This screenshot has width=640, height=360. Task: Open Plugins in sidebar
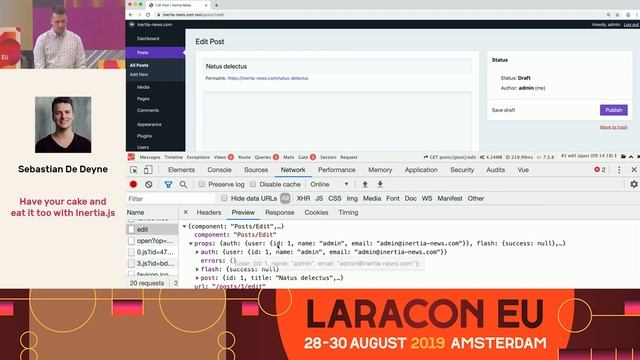[x=144, y=136]
